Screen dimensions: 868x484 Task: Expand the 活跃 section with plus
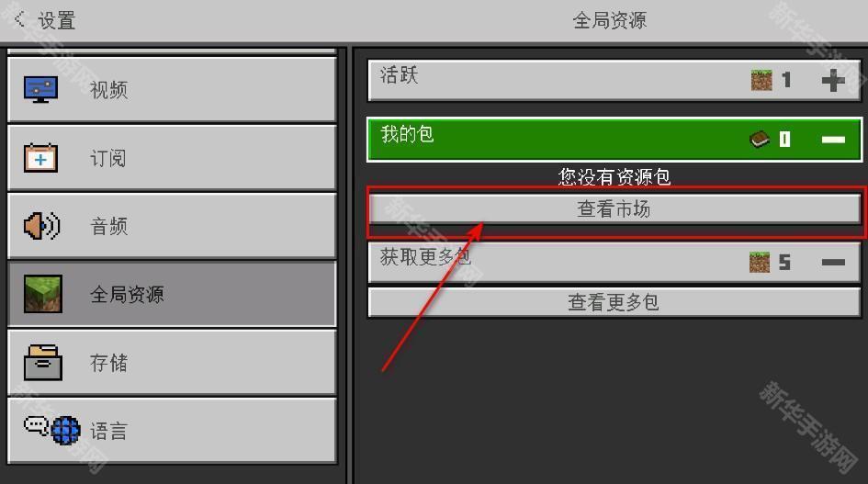pos(833,81)
